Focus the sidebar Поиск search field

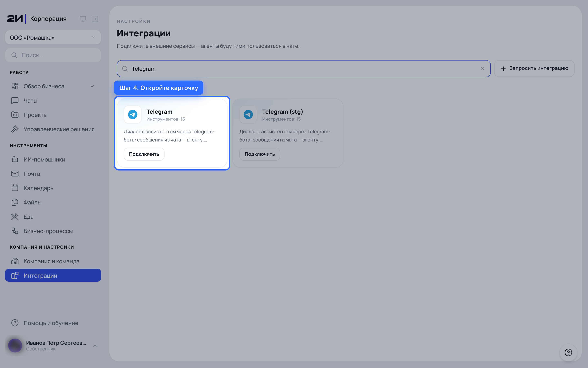(x=53, y=55)
